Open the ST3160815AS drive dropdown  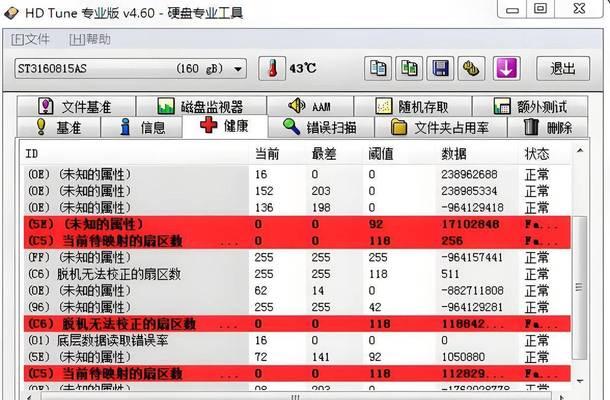[131, 69]
